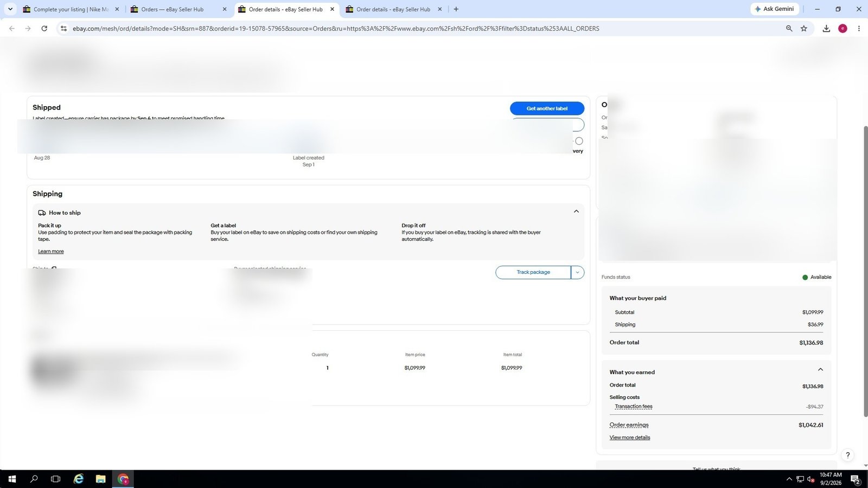Reload the current eBay page

44,28
